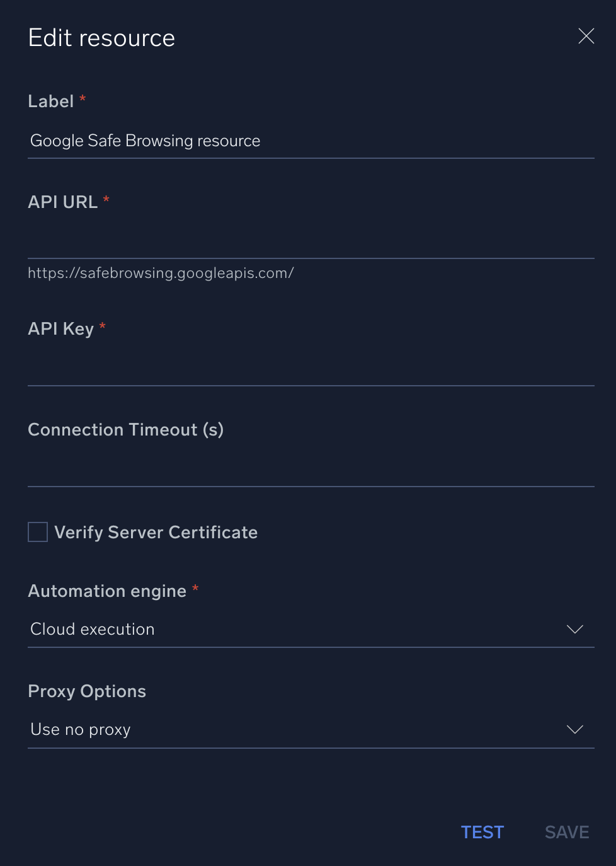Click the Edit resource dialog title

click(101, 37)
